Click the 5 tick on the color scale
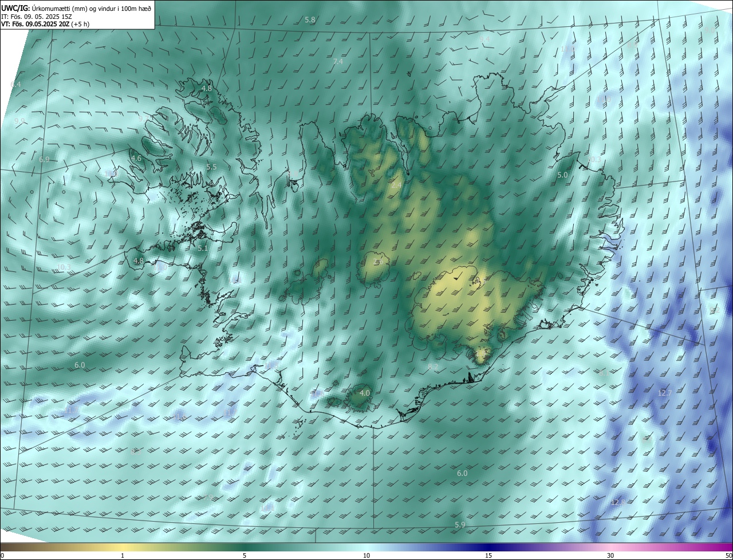733x560 pixels. (245, 555)
